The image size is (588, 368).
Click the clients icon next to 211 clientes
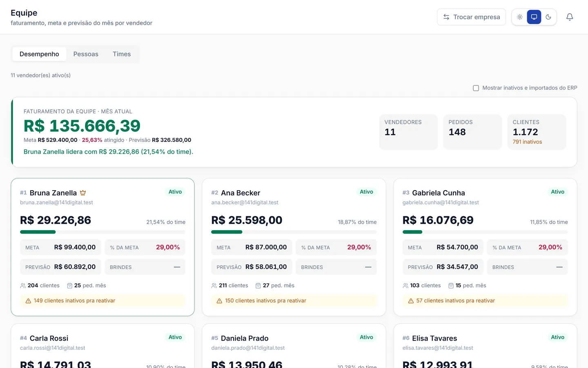coord(214,285)
